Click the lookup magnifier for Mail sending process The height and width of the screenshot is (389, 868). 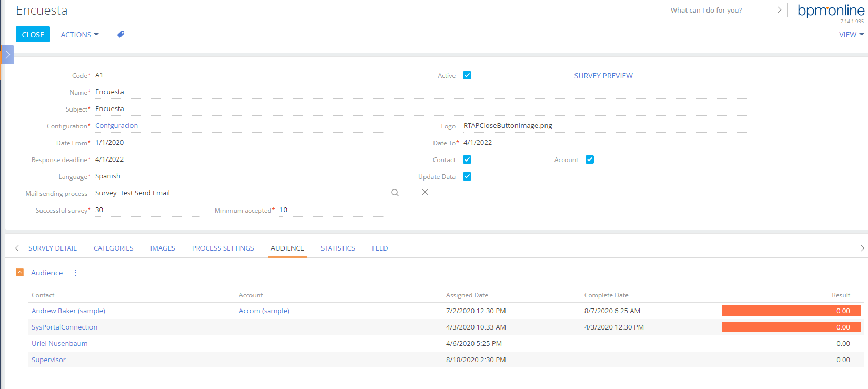(x=395, y=193)
